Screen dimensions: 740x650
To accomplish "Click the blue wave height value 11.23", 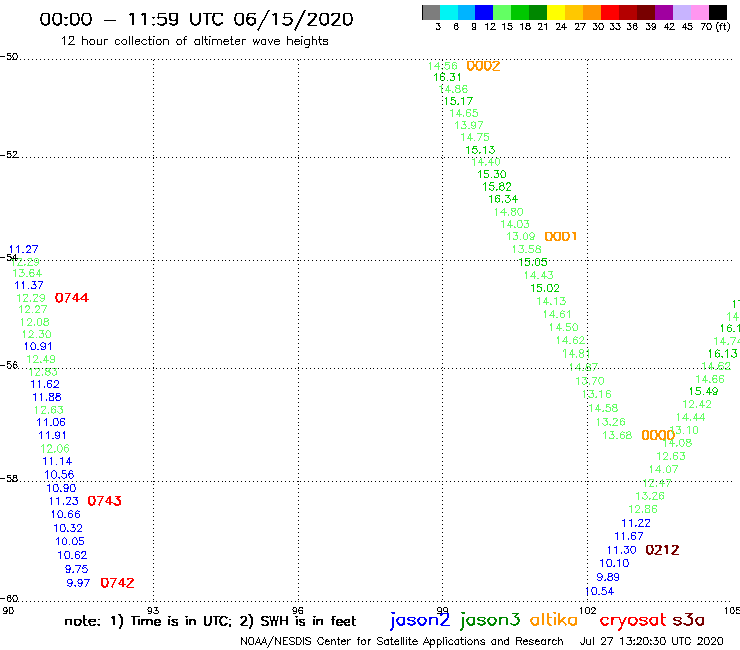I will tap(64, 501).
